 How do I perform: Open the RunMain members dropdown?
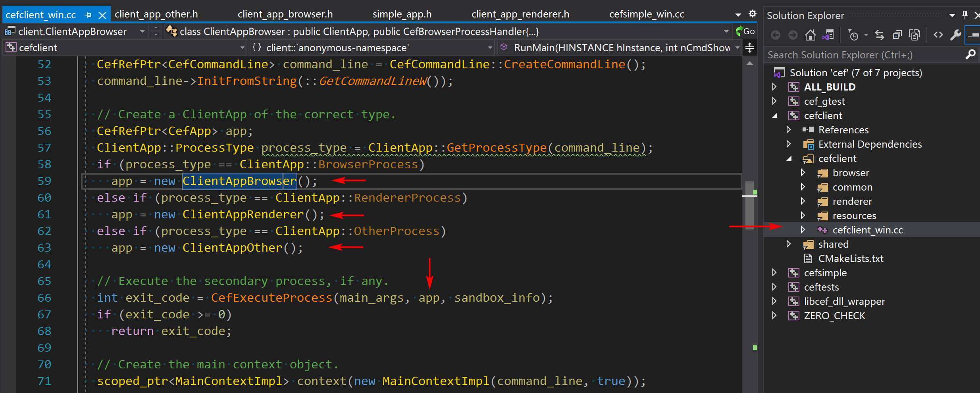click(737, 48)
